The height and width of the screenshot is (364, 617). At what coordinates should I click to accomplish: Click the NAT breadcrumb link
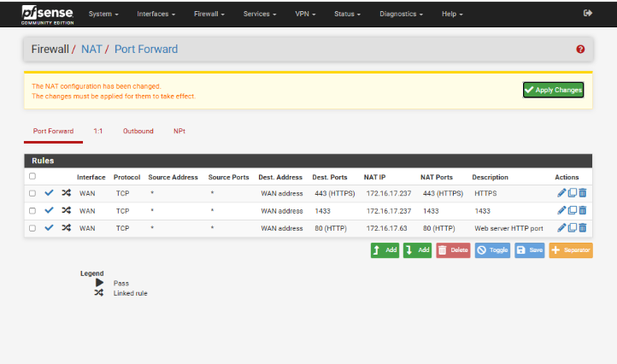[x=91, y=50]
